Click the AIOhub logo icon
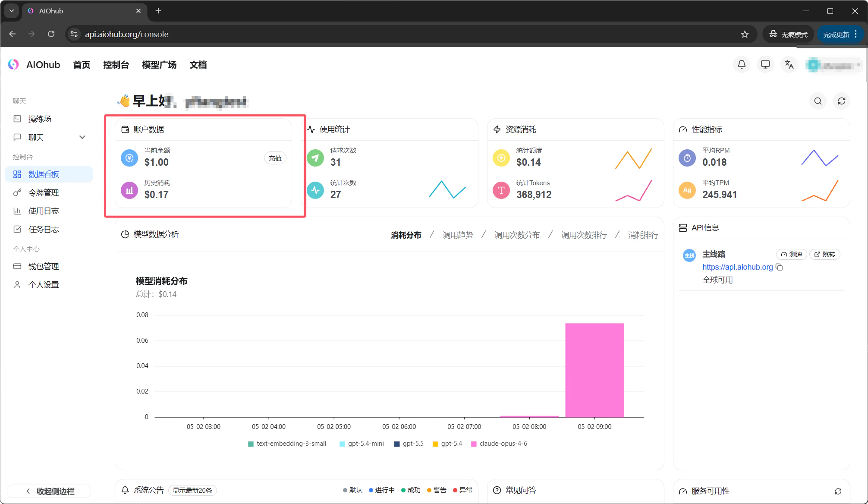Screen dimensions: 868x504 tap(13, 64)
